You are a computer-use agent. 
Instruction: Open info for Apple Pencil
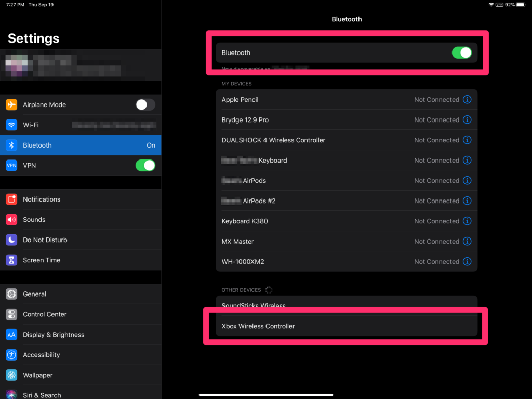[x=467, y=99]
